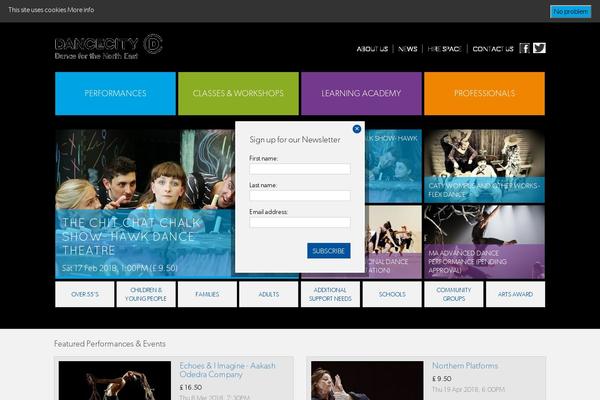The height and width of the screenshot is (400, 600).
Task: Open Echoes & I Imagine event link
Action: (x=227, y=370)
